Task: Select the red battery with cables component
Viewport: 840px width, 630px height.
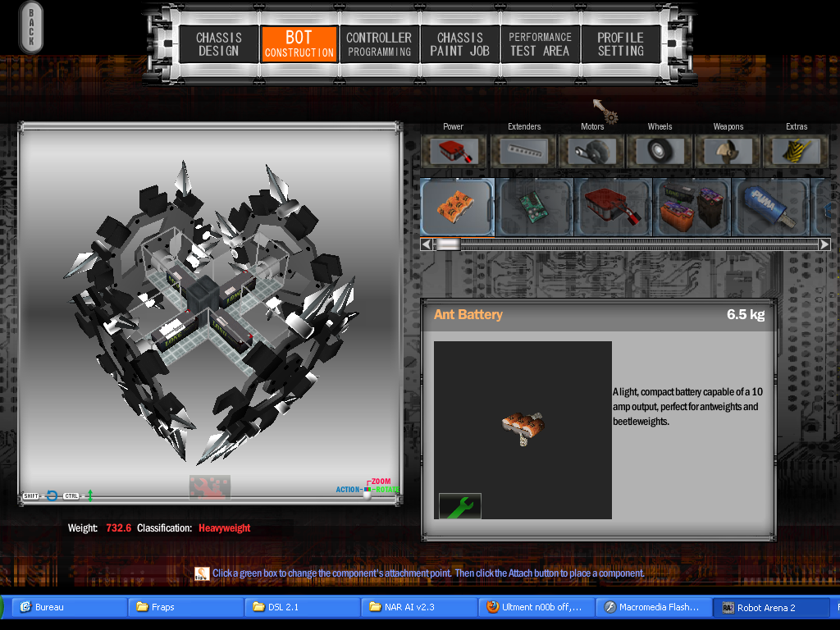Action: click(613, 208)
